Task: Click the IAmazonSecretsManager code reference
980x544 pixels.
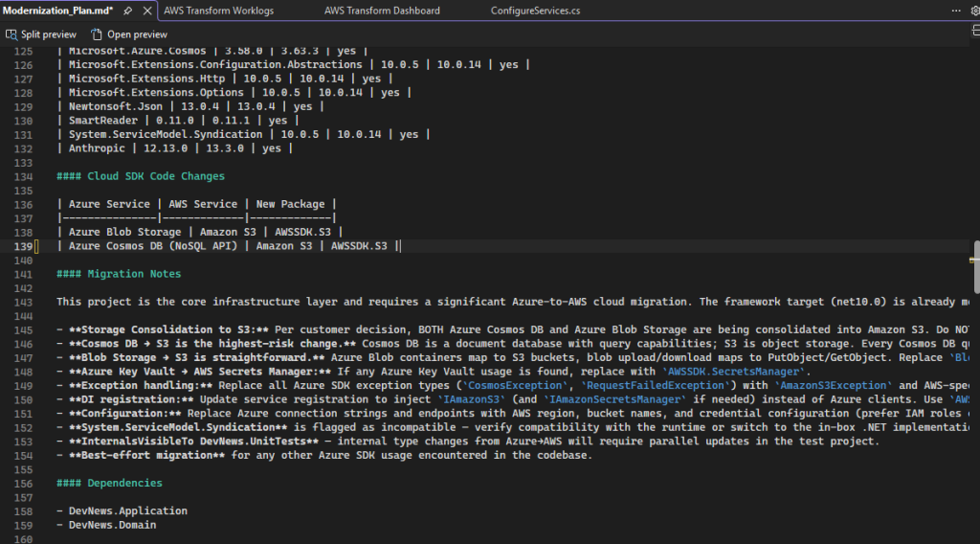Action: (x=614, y=399)
